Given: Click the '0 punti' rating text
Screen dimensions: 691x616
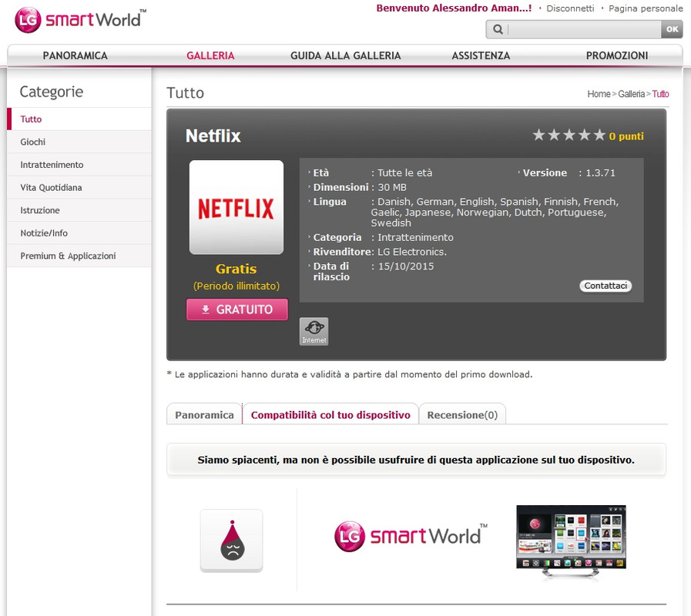Looking at the screenshot, I should [626, 136].
